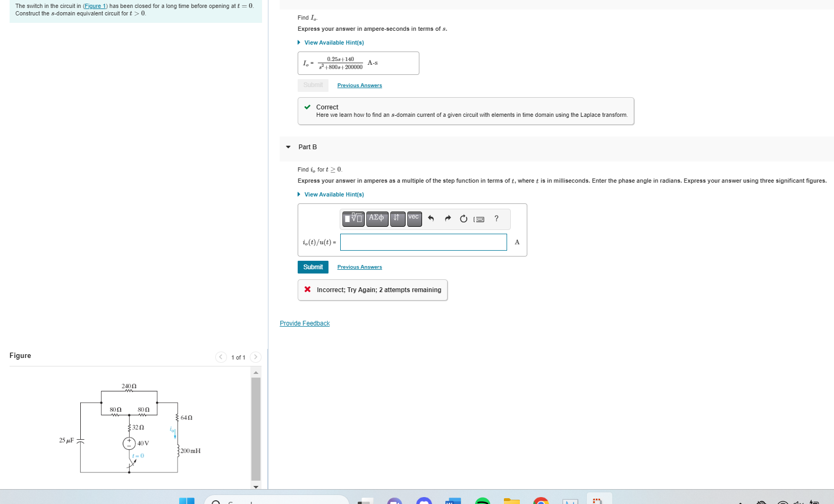Viewport: 834px width, 504px height.
Task: Go to previous figure arrow
Action: (x=221, y=357)
